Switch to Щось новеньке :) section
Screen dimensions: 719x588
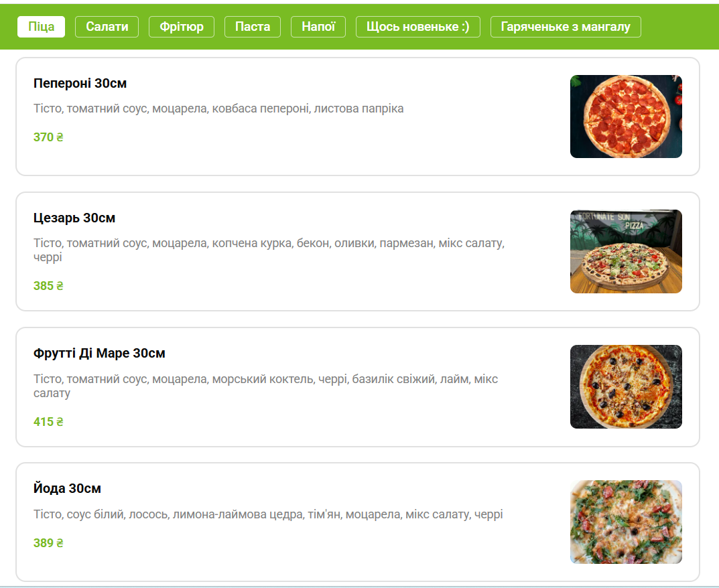pyautogui.click(x=417, y=27)
